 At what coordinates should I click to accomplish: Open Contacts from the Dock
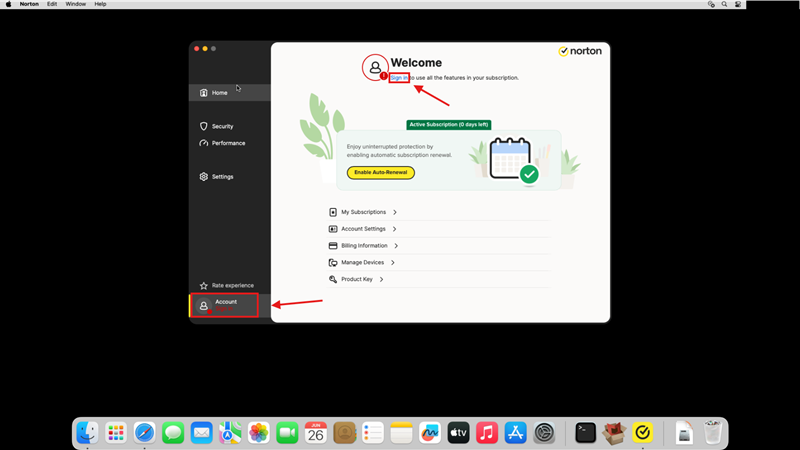(344, 433)
